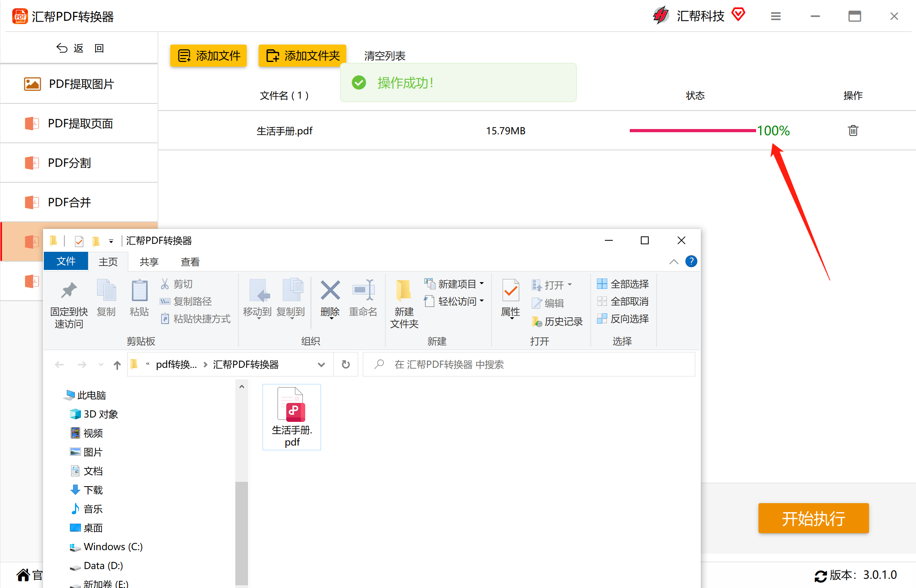Select PDF提取图片 in the sidebar
This screenshot has height=588, width=916.
(x=79, y=84)
